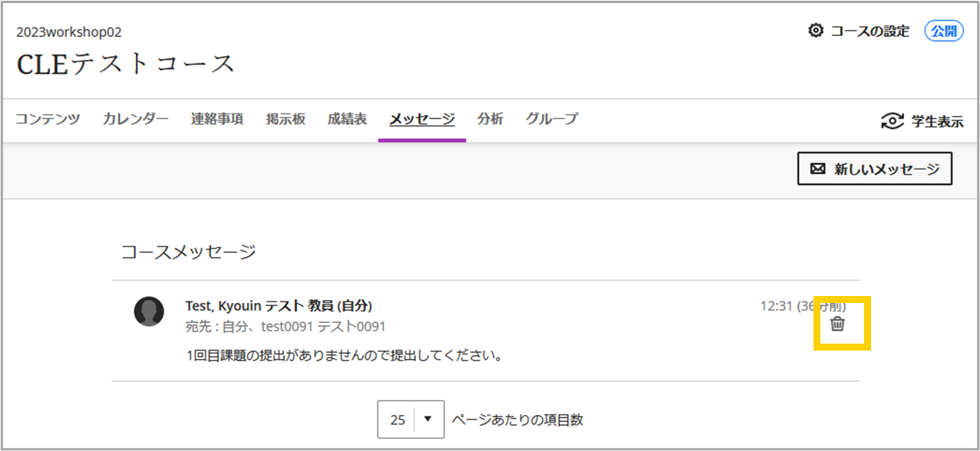Viewport: 980px width, 451px height.
Task: Open the グループ tab
Action: click(552, 119)
